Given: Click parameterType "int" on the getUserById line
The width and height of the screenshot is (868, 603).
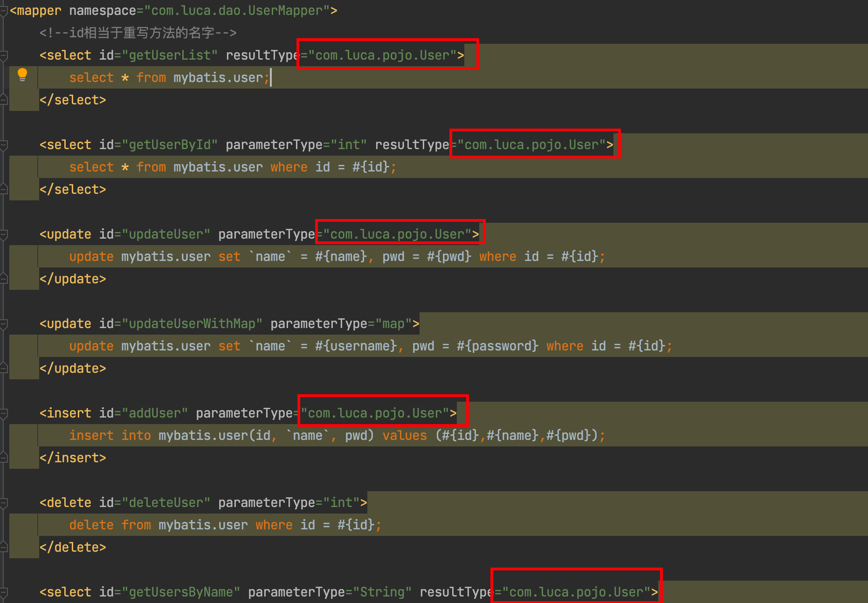Looking at the screenshot, I should [x=349, y=145].
